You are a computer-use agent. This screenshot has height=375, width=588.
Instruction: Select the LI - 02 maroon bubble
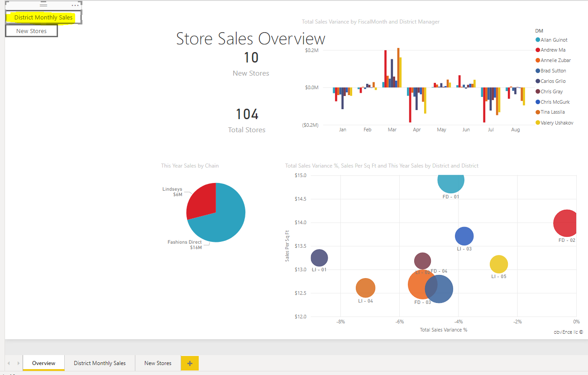pyautogui.click(x=422, y=261)
